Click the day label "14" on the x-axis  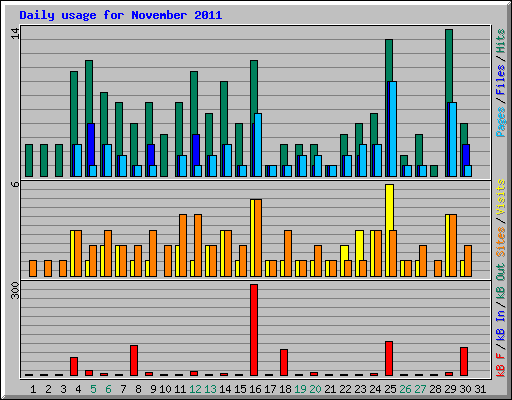tap(225, 389)
